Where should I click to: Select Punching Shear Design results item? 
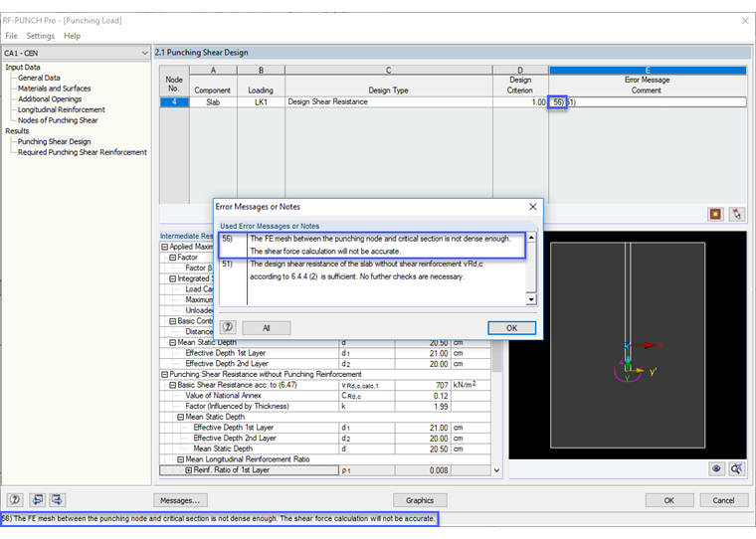pos(55,141)
